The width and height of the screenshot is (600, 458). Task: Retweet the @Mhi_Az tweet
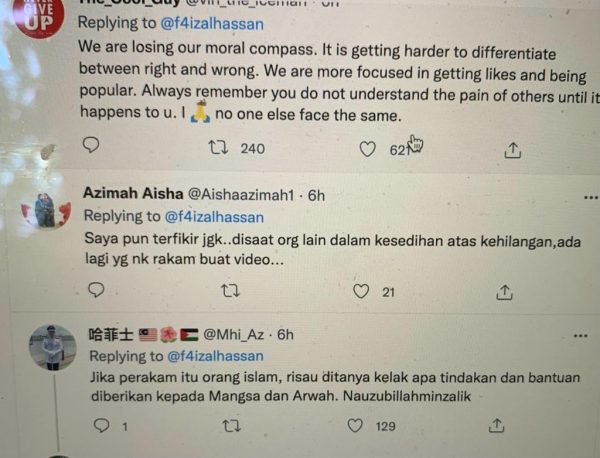[230, 426]
